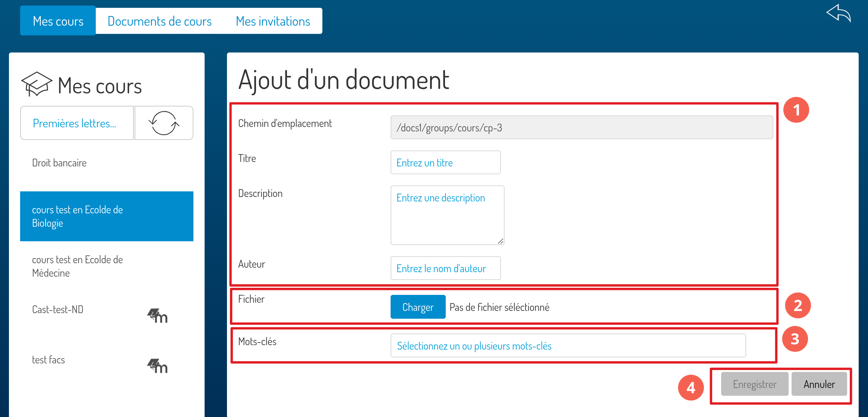Click the Moodle icon next to test facs

(157, 366)
